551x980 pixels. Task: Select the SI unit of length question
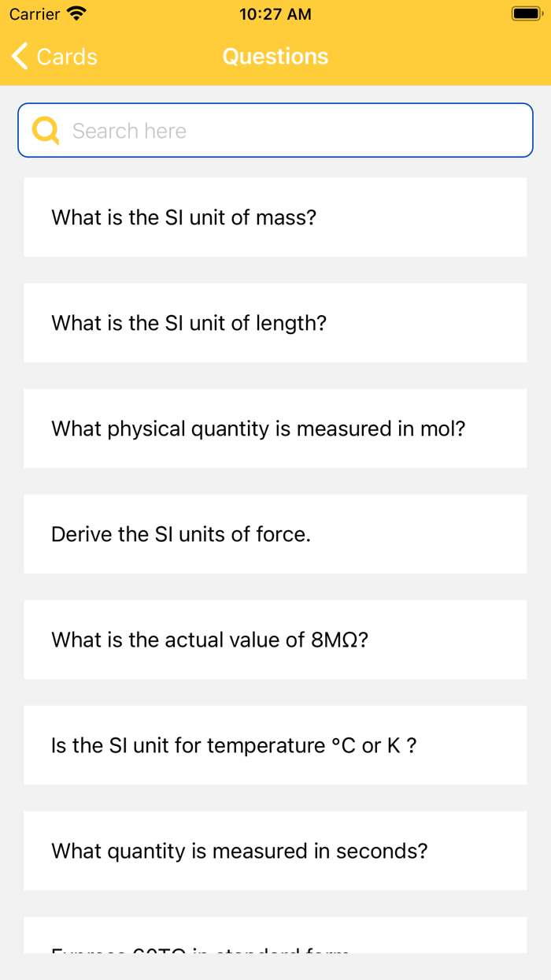click(275, 322)
